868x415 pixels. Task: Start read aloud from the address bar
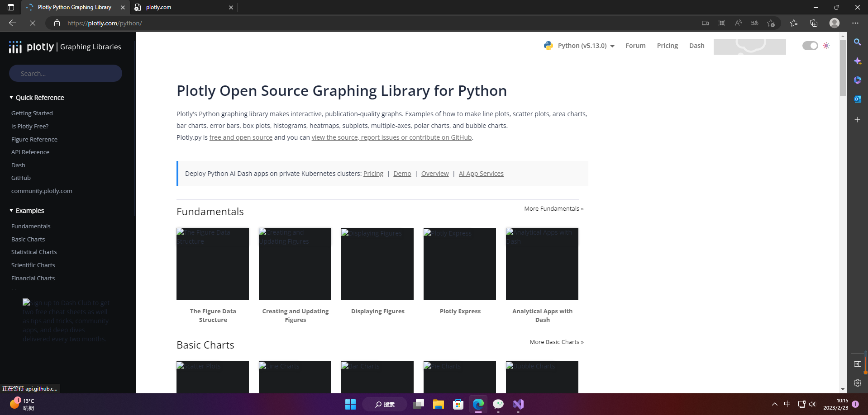[738, 23]
